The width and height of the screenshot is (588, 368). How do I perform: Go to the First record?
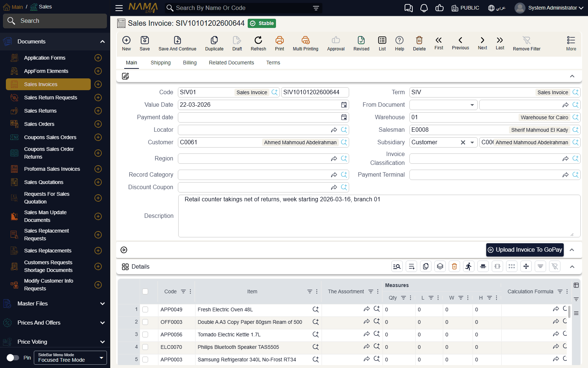point(439,43)
